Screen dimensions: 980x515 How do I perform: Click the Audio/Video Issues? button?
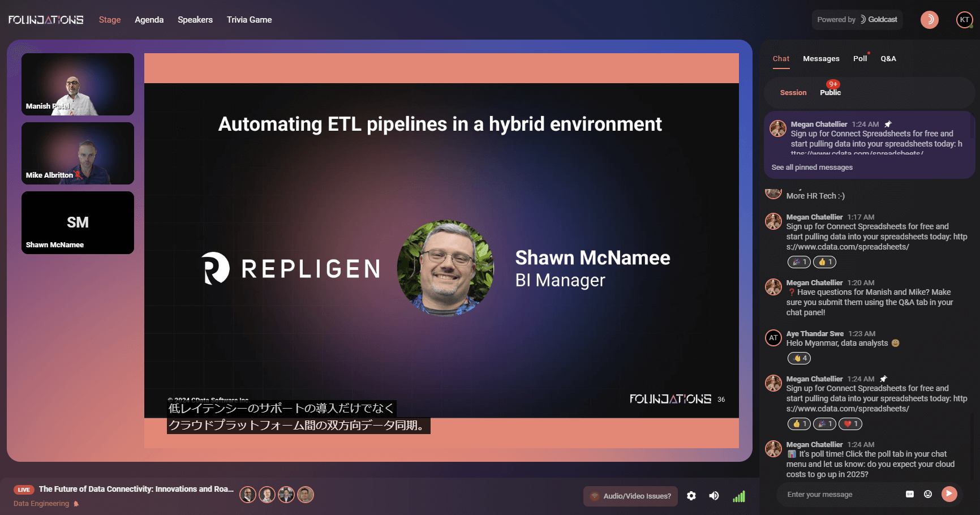[630, 496]
